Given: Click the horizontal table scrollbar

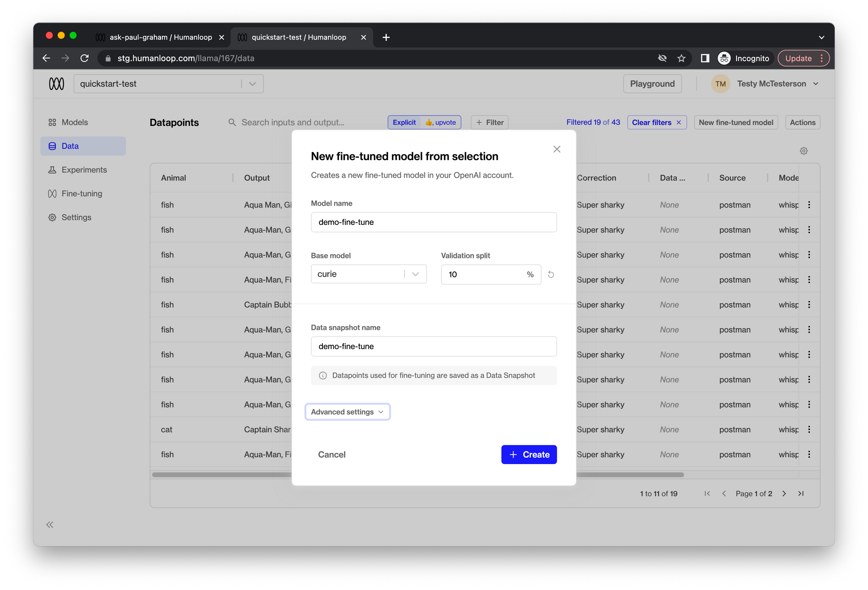Looking at the screenshot, I should click(418, 475).
